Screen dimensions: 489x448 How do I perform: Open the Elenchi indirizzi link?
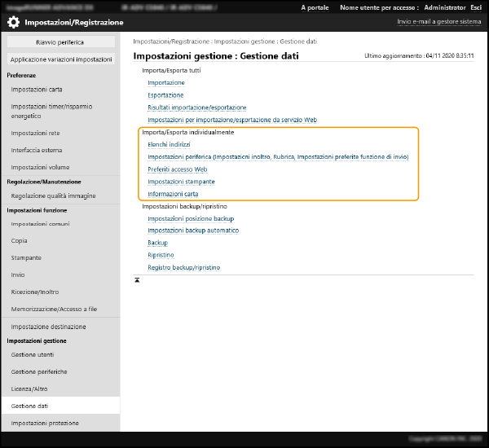click(169, 144)
